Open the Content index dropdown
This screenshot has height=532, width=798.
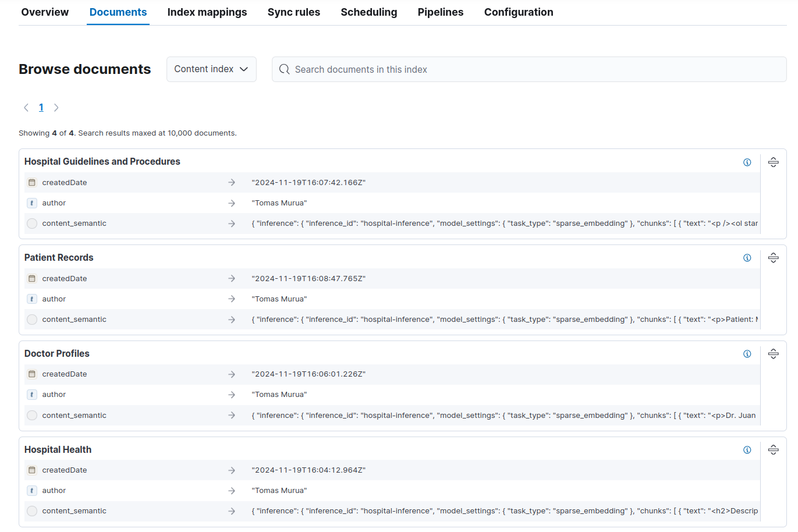(211, 69)
